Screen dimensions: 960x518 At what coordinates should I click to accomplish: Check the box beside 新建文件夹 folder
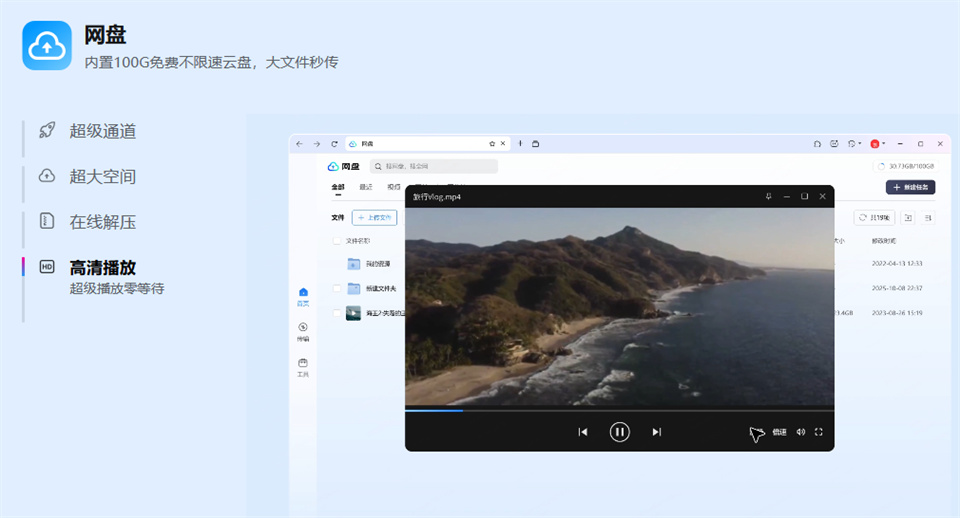point(336,288)
